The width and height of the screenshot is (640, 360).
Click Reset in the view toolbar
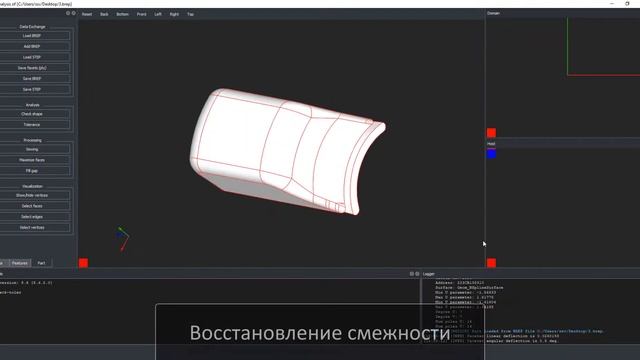87,14
